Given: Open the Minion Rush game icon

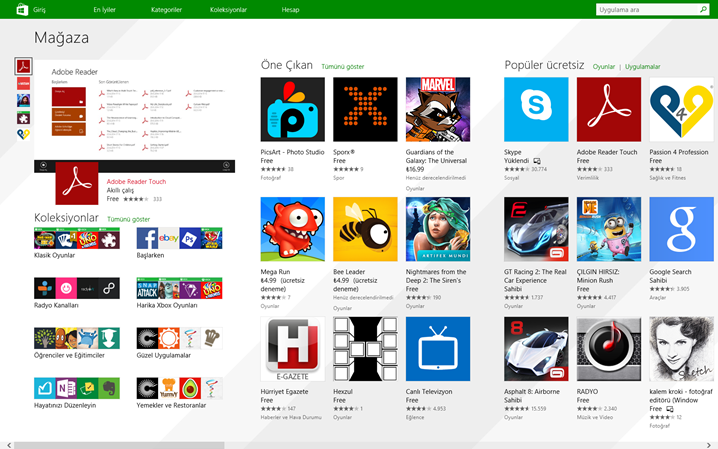Looking at the screenshot, I should (609, 229).
